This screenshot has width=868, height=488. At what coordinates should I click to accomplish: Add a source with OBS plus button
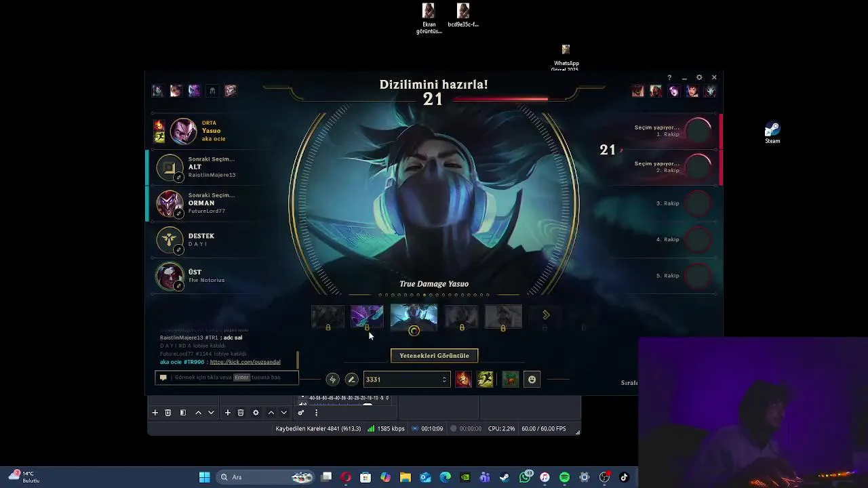coord(227,412)
